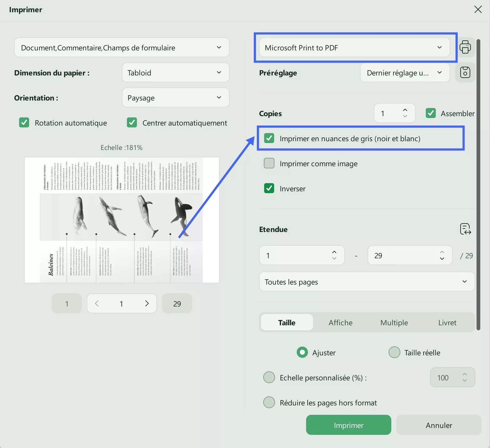Click the green Imprimer button
Screen dimensions: 490x448
(348, 425)
